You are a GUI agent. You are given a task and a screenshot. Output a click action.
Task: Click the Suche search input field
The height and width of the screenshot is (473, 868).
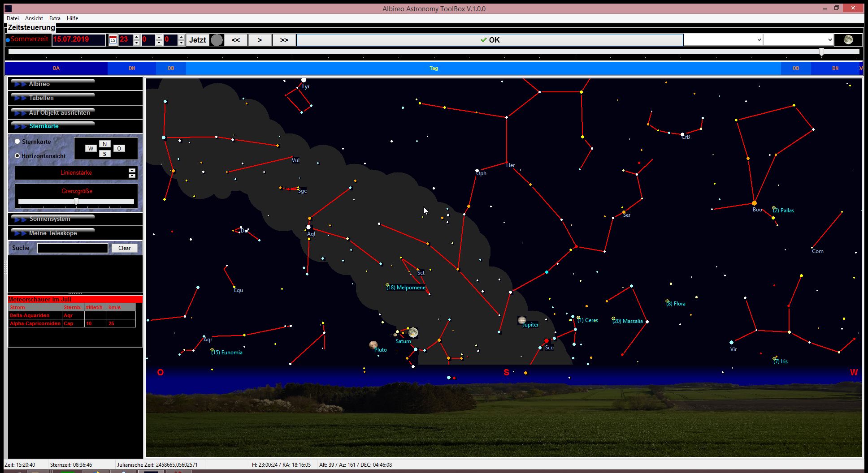tap(73, 248)
